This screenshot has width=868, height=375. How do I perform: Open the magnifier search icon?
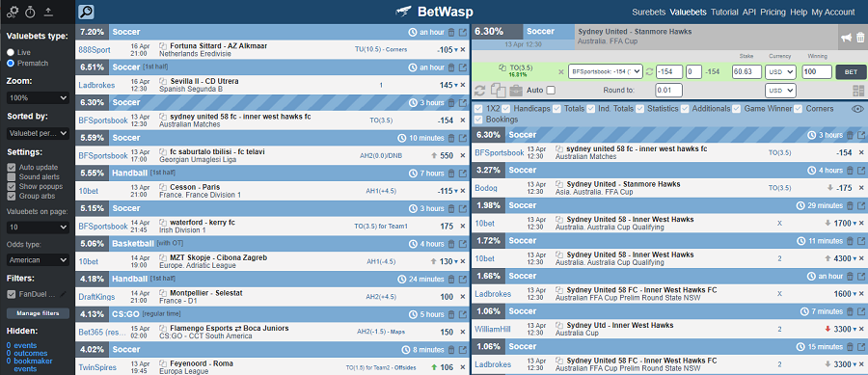(87, 12)
